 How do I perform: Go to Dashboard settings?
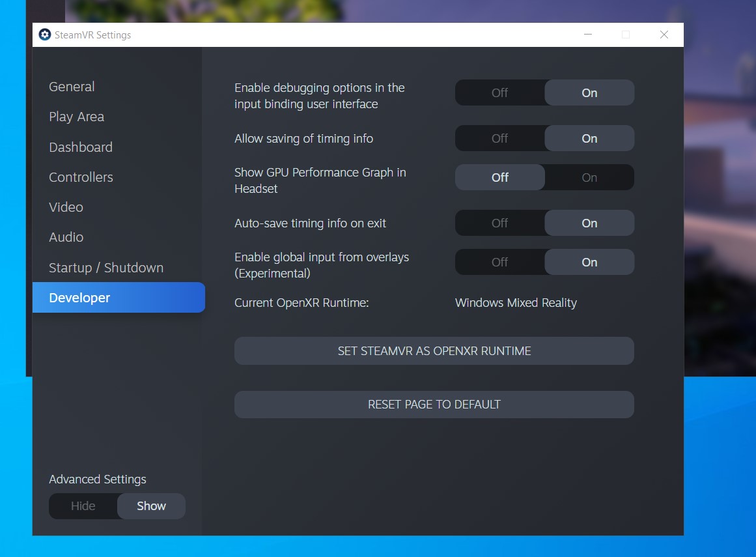81,147
